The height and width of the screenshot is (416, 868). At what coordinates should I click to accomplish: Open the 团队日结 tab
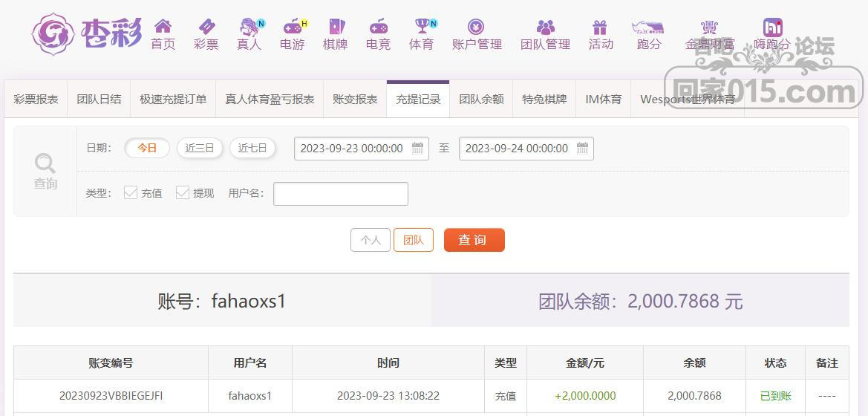99,99
